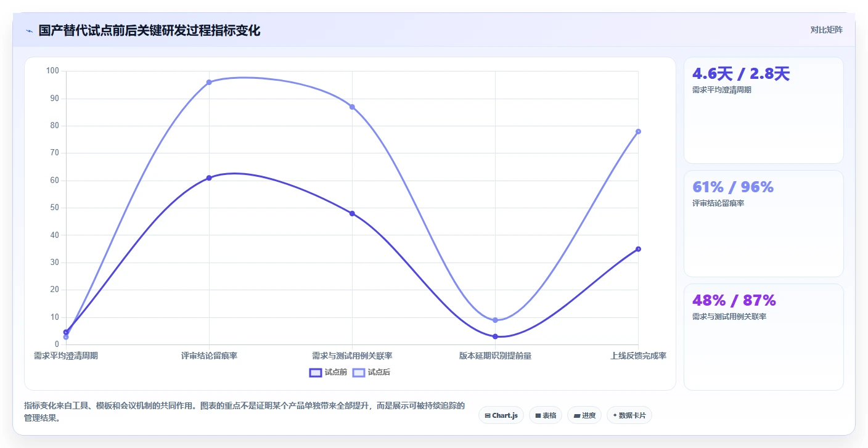Click the 进度 tag chip
The image size is (868, 448).
click(x=584, y=415)
